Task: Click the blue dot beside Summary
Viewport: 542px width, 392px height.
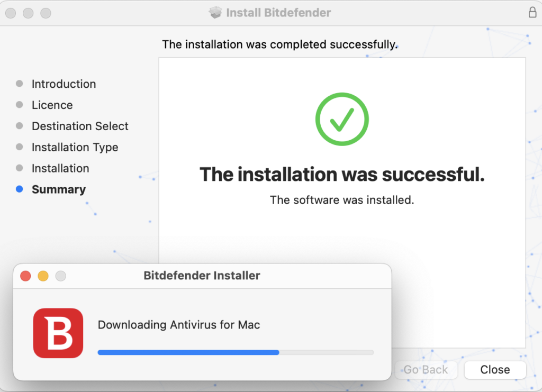Action: pos(20,189)
